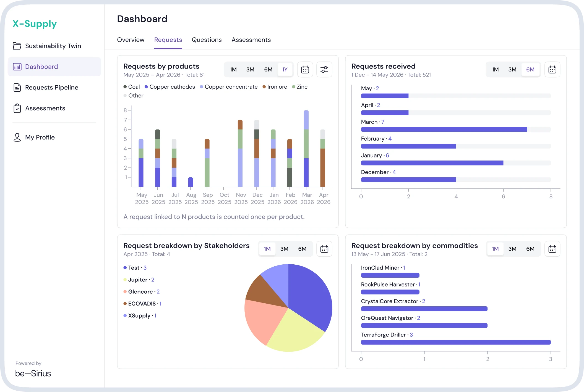The width and height of the screenshot is (584, 392).
Task: Toggle Iron ore series in legend
Action: [275, 87]
